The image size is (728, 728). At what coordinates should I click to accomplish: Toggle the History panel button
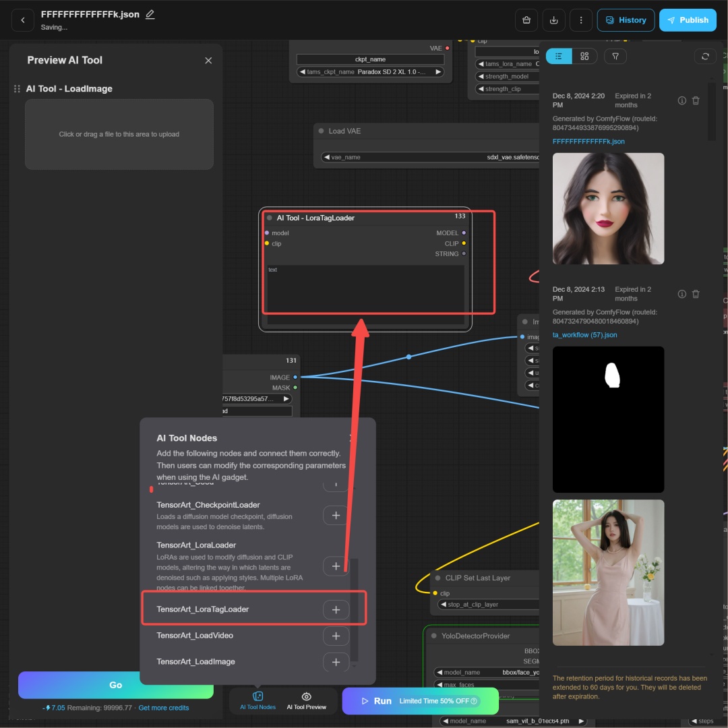click(x=626, y=20)
